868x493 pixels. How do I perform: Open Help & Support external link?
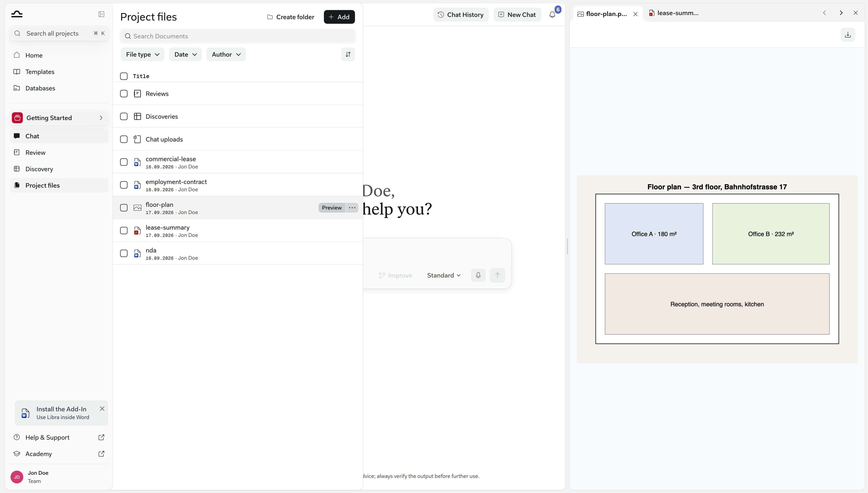pos(59,438)
